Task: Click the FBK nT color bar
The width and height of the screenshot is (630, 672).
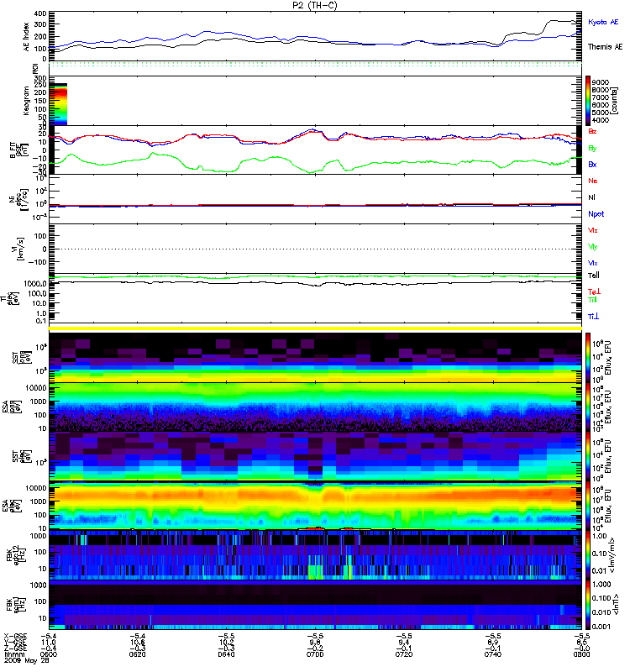Action: point(588,605)
